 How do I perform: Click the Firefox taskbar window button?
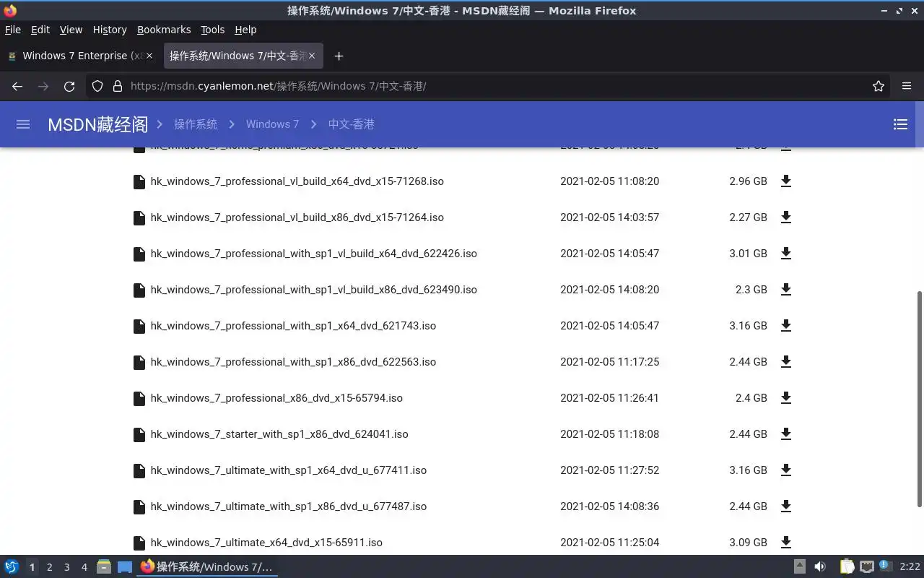(207, 567)
